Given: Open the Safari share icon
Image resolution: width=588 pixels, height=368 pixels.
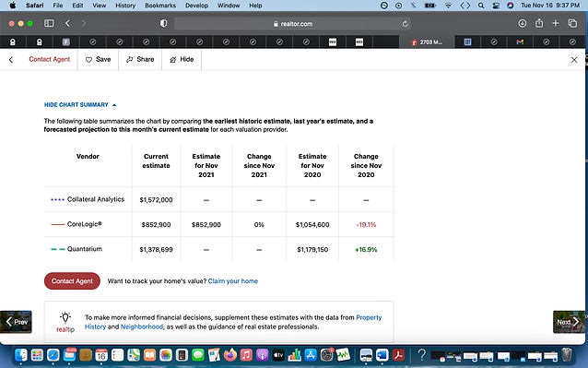Looking at the screenshot, I should (539, 23).
